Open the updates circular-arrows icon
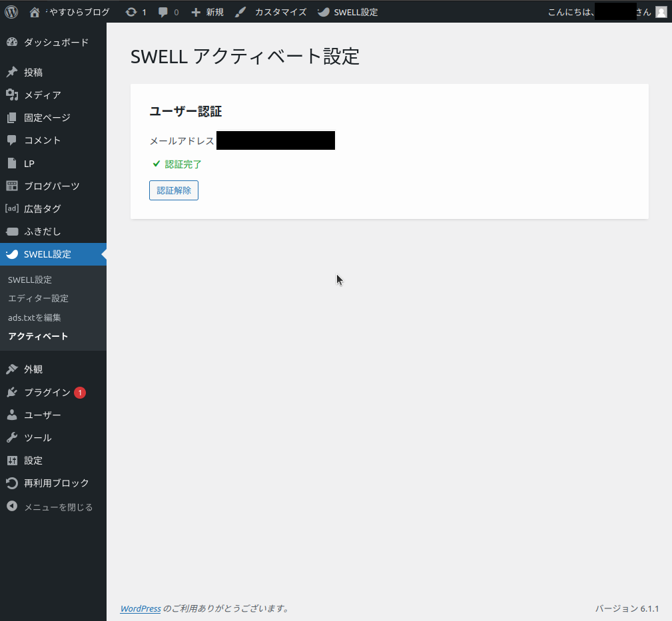This screenshot has width=672, height=621. [131, 12]
